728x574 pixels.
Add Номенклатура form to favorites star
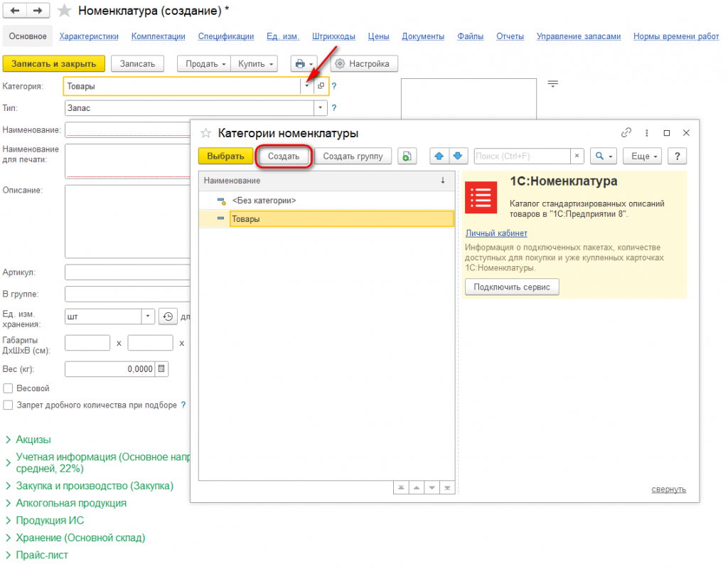pos(64,11)
